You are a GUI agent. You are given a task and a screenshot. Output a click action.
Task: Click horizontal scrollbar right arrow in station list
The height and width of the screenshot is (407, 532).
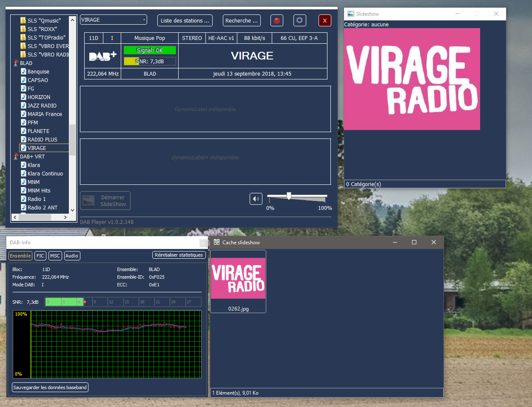(65, 217)
